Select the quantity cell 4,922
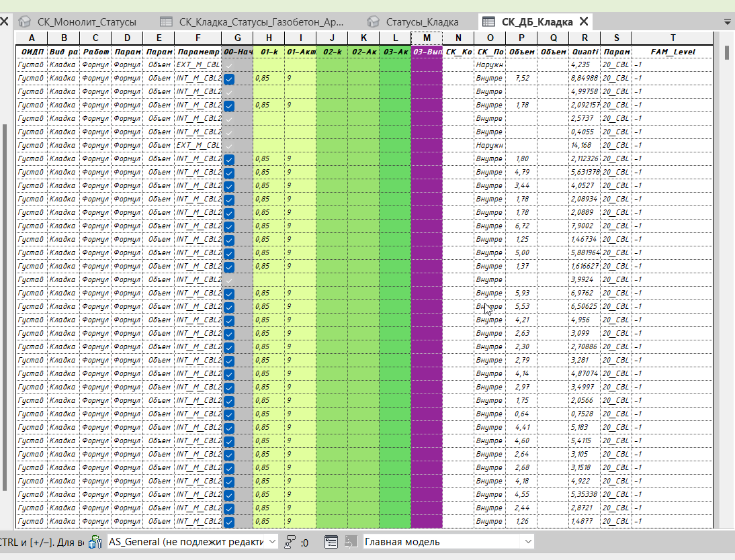The height and width of the screenshot is (560, 735). pos(585,481)
